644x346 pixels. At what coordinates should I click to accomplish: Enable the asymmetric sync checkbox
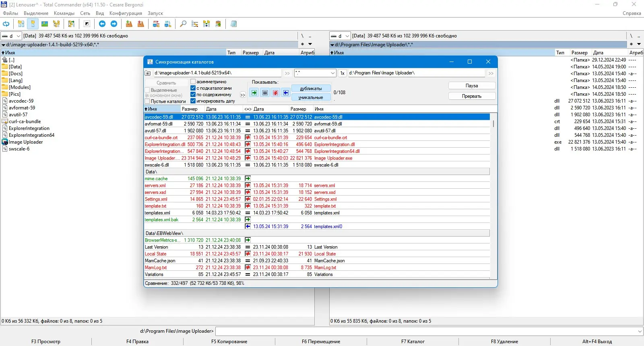point(193,82)
